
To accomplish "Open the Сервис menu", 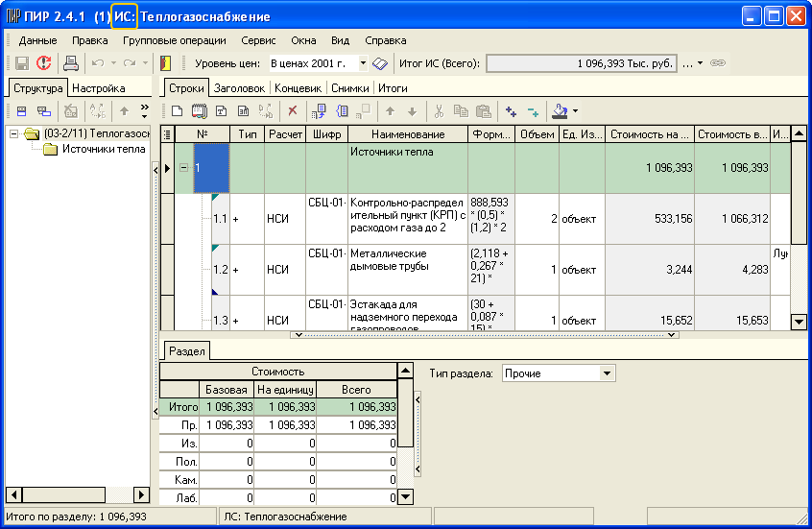I will tap(258, 40).
